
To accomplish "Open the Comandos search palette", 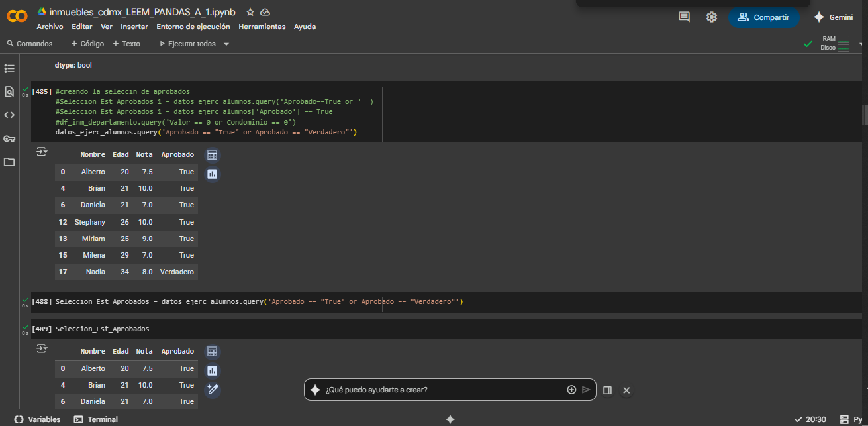I will [x=30, y=44].
